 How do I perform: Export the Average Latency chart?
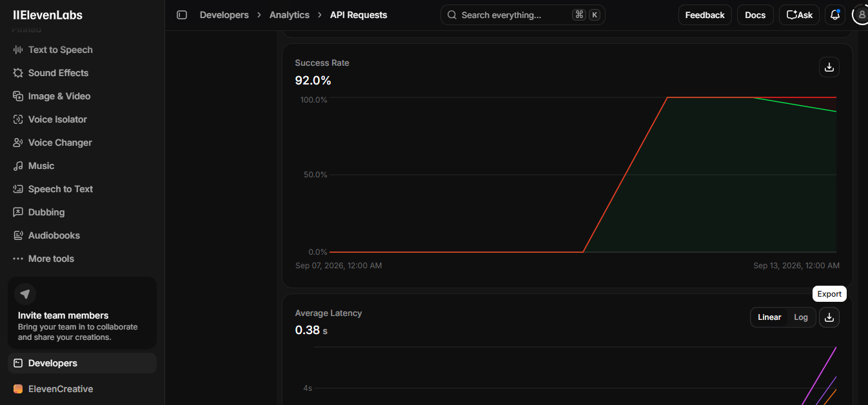pos(829,317)
